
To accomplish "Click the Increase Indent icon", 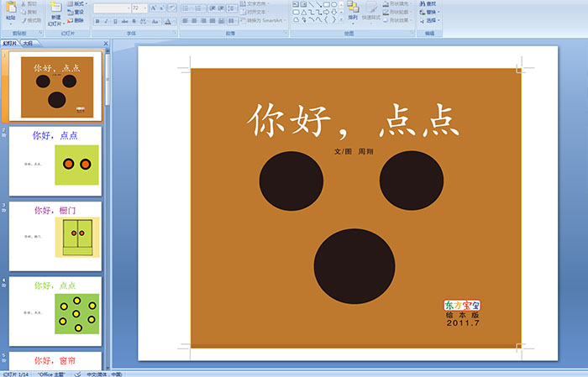I will (x=221, y=8).
